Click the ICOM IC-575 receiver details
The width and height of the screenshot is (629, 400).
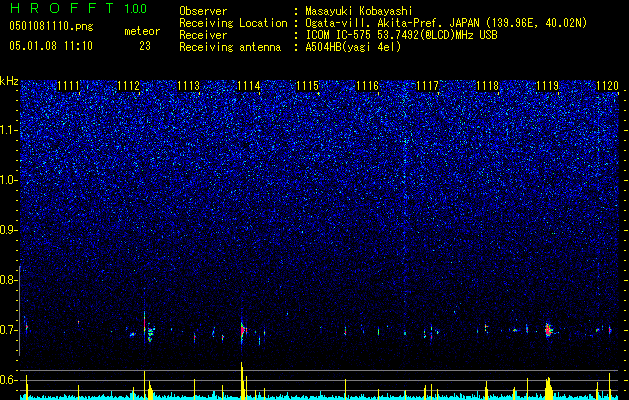(x=401, y=35)
